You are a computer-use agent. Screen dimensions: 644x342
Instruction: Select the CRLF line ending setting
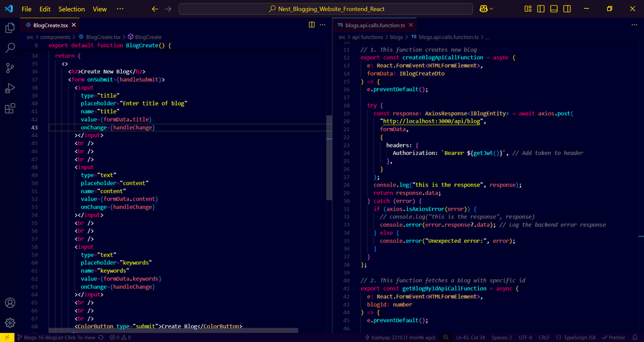pos(544,337)
